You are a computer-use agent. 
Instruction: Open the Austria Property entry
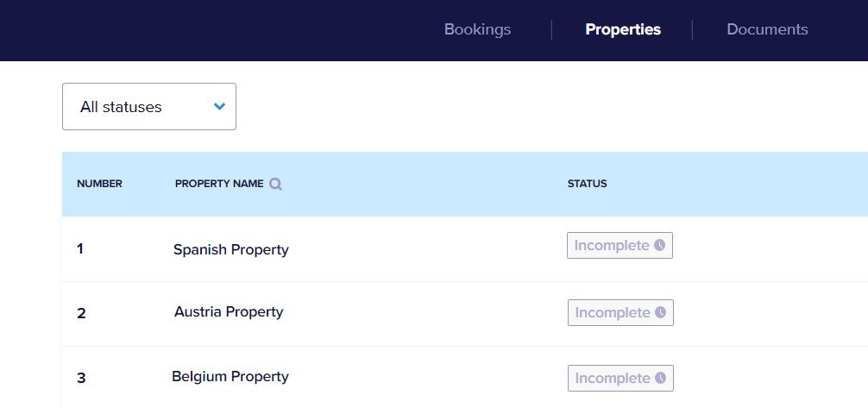[x=229, y=311]
